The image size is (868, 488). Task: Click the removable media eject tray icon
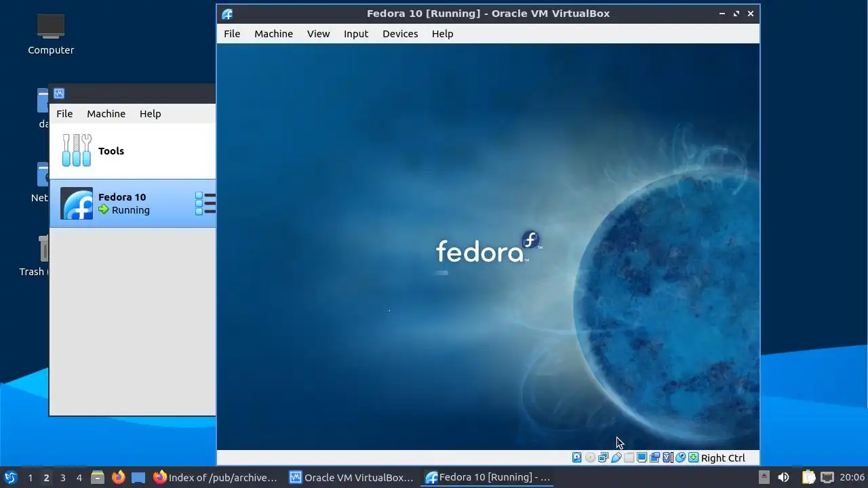tap(764, 477)
